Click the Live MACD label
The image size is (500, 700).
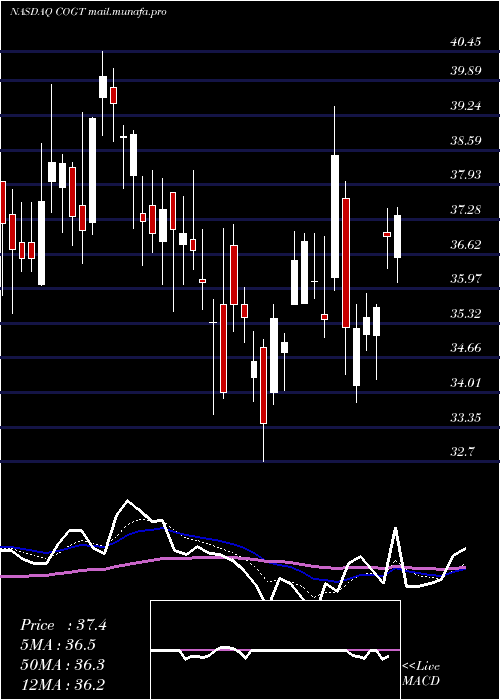[x=421, y=673]
